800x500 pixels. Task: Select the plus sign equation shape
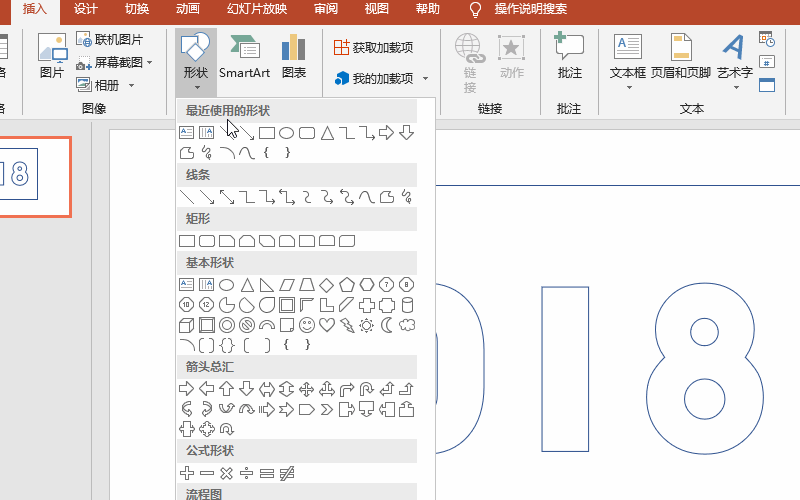point(187,473)
